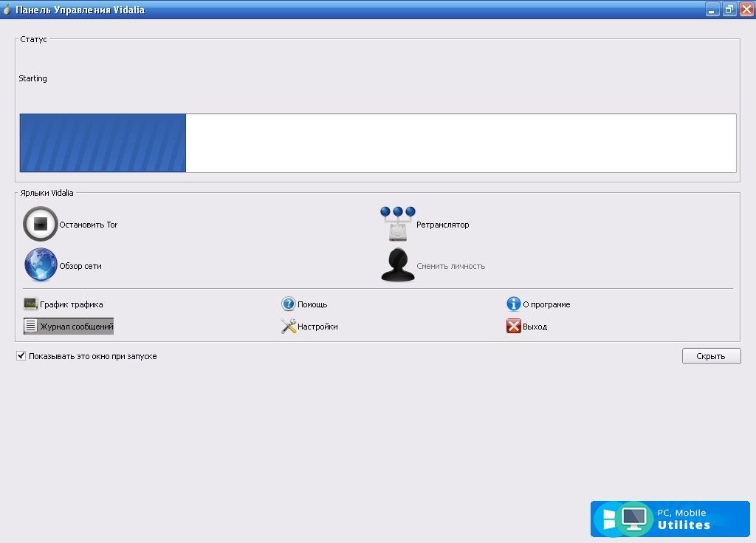Click 'Сменить личность' label
This screenshot has width=756, height=543.
pos(451,266)
